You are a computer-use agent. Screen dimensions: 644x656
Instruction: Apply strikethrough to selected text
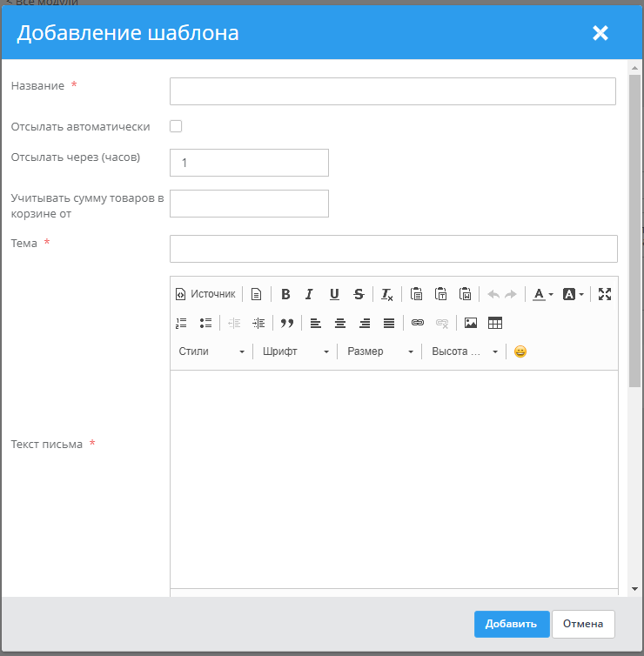click(359, 294)
